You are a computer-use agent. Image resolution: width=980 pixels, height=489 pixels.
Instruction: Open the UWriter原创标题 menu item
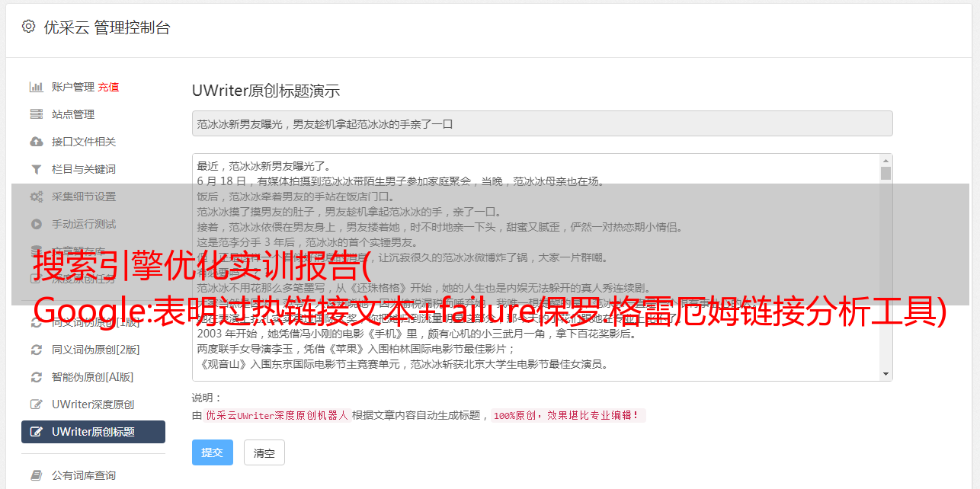click(93, 432)
